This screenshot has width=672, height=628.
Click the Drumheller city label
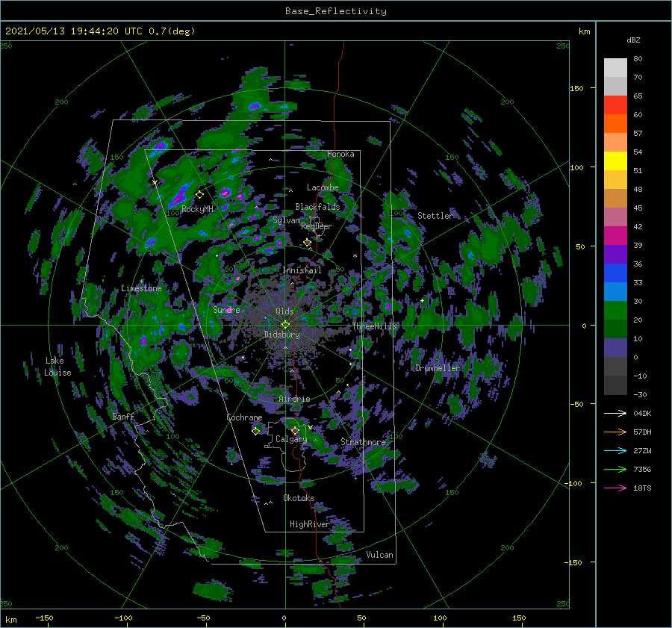[x=438, y=368]
